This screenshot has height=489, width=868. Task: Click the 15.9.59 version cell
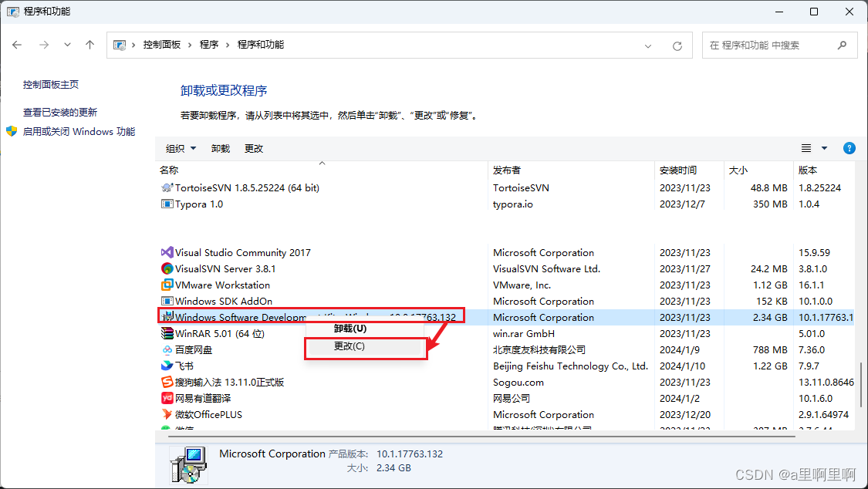[x=814, y=252]
